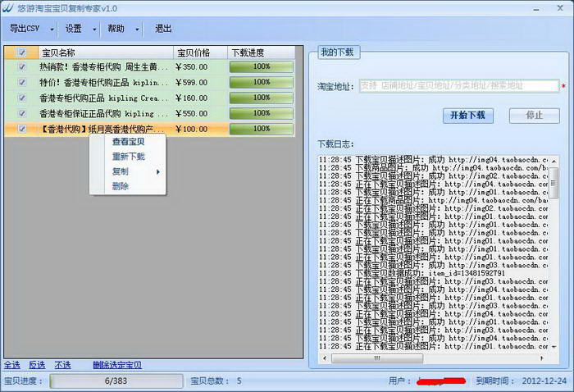Click the 删除选定宝贝 link
The height and width of the screenshot is (392, 574).
coord(117,365)
